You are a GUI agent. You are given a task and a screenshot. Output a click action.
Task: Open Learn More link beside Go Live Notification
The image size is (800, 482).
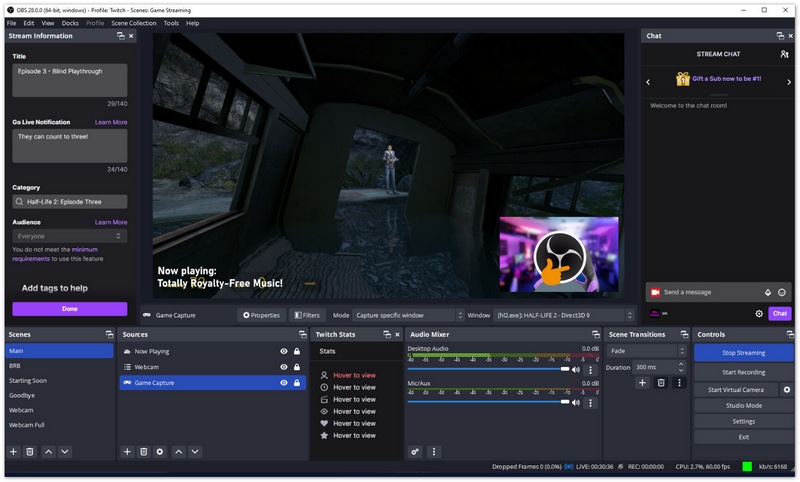(x=111, y=122)
